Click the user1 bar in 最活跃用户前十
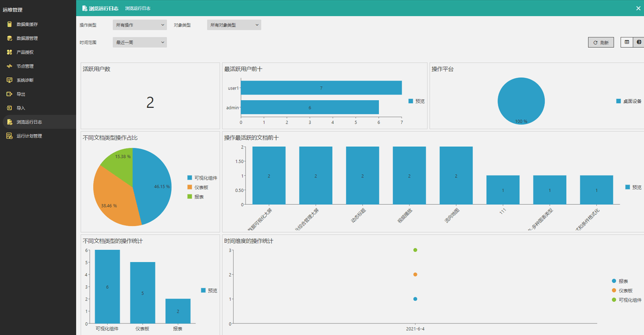The image size is (644, 335). pyautogui.click(x=321, y=88)
